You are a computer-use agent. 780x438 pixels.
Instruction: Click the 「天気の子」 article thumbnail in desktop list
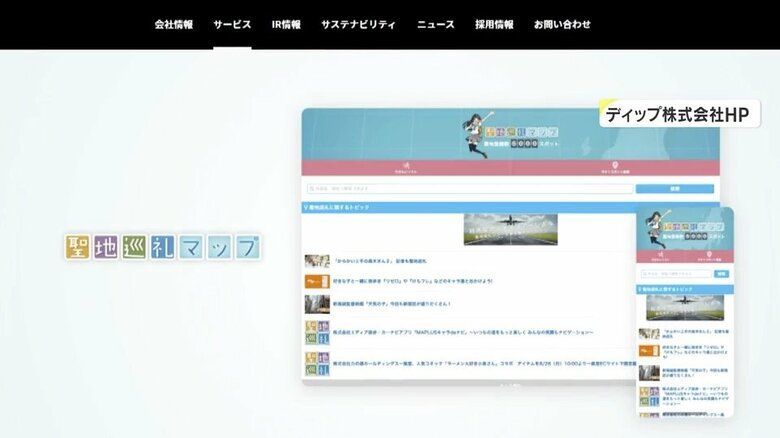[x=317, y=304]
